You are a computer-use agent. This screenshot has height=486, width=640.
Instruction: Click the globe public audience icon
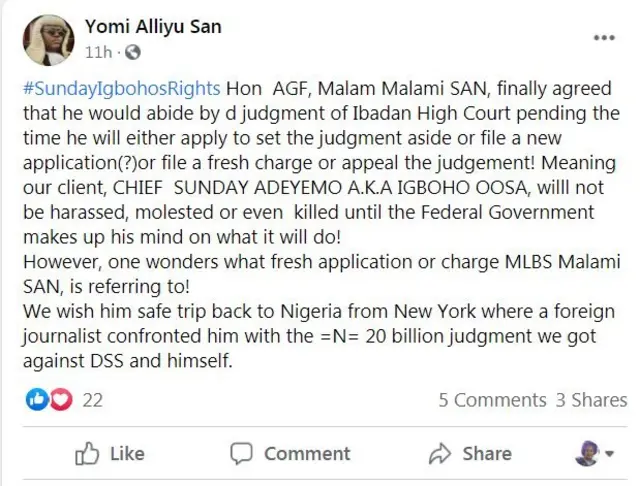[x=134, y=52]
